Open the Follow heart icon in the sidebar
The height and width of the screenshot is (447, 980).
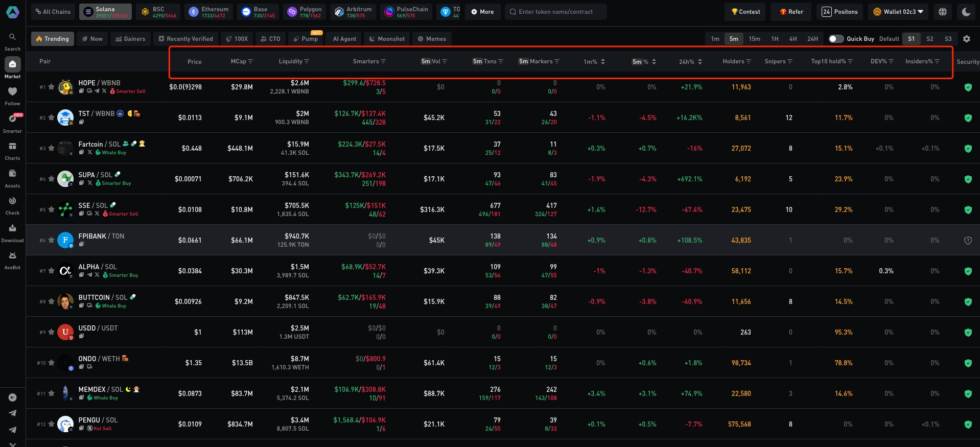[x=12, y=92]
